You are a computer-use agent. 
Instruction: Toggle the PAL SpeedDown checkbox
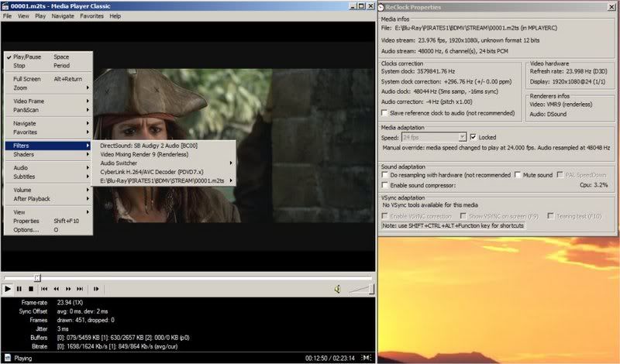coord(560,175)
